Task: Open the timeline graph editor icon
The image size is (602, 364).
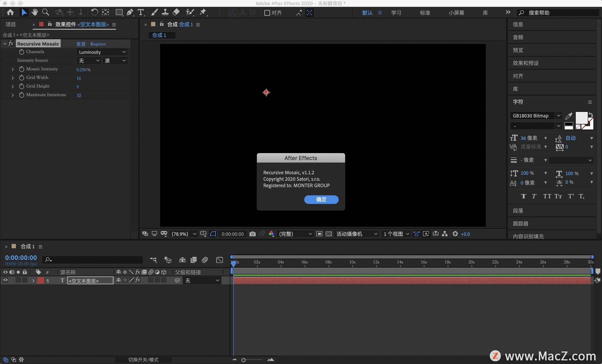Action: [219, 260]
